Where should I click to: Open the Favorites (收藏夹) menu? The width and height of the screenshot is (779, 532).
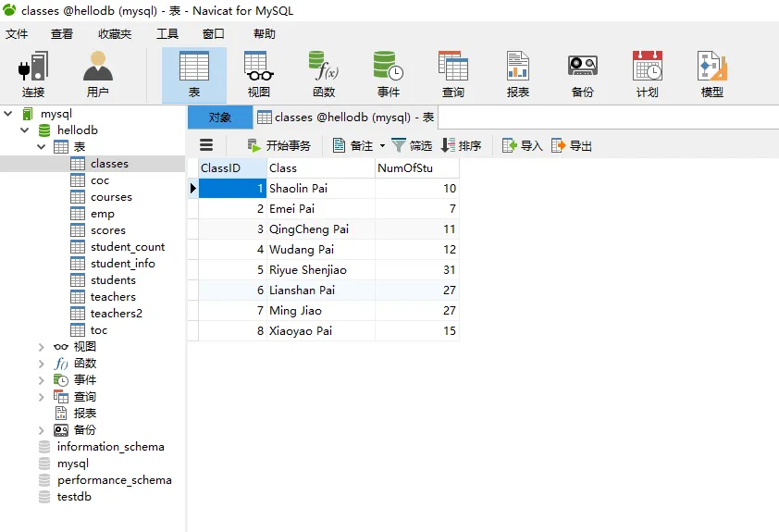[115, 34]
